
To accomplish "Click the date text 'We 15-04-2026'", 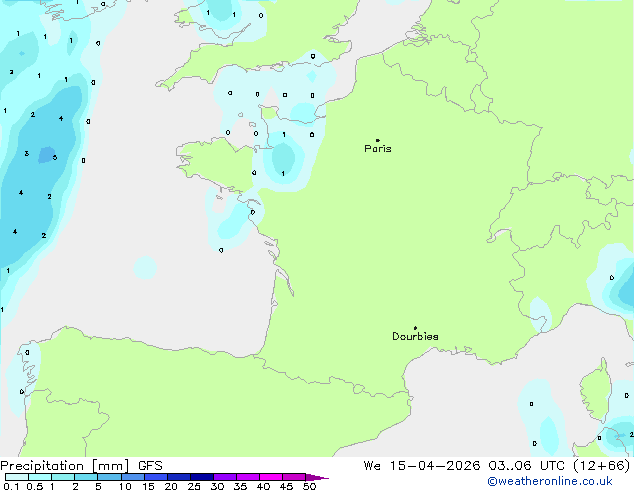I will (422, 466).
